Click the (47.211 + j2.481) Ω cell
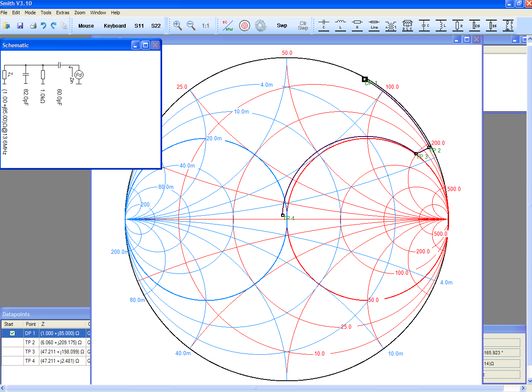This screenshot has height=392, width=532. point(62,361)
